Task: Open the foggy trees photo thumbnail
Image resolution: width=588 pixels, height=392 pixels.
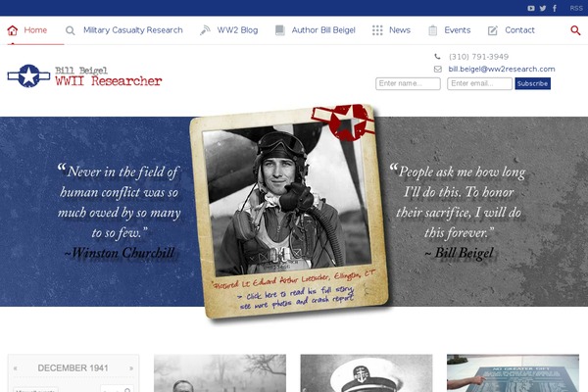Action: (220, 373)
